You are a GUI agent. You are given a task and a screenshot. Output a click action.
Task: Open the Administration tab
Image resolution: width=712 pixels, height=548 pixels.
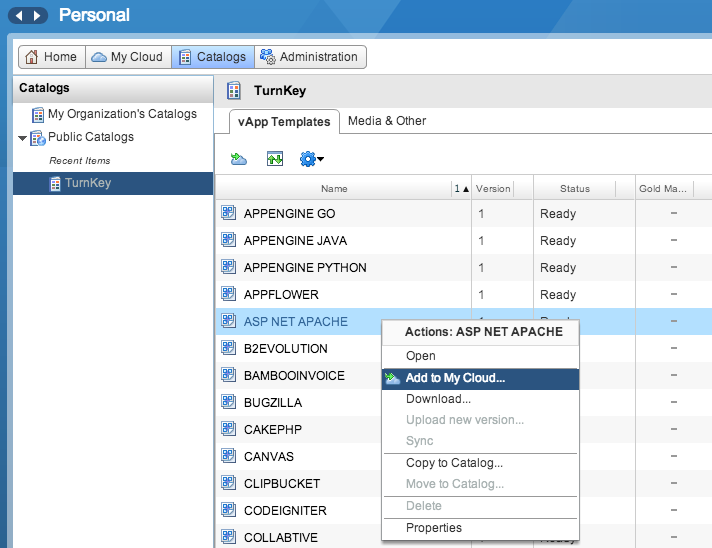tap(311, 57)
